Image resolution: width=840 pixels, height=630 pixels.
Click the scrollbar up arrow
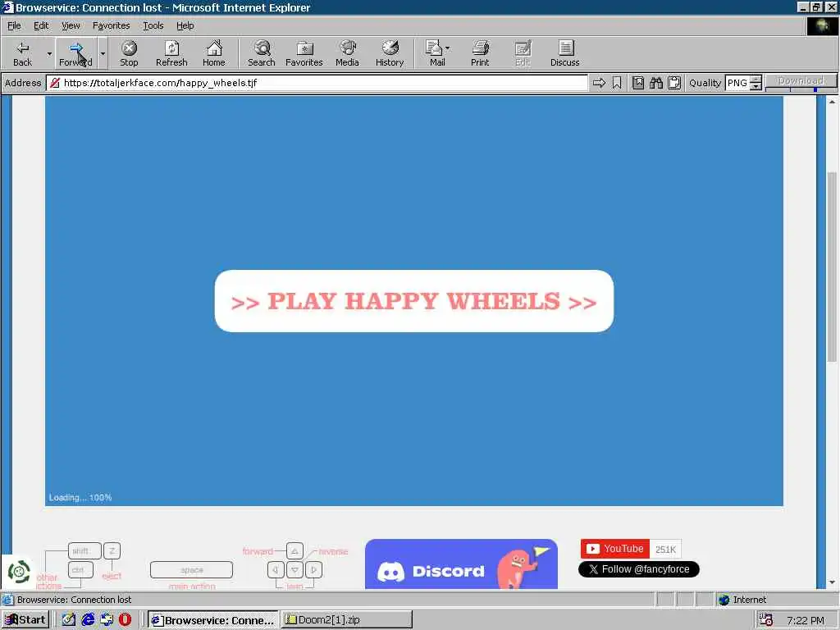click(x=832, y=101)
